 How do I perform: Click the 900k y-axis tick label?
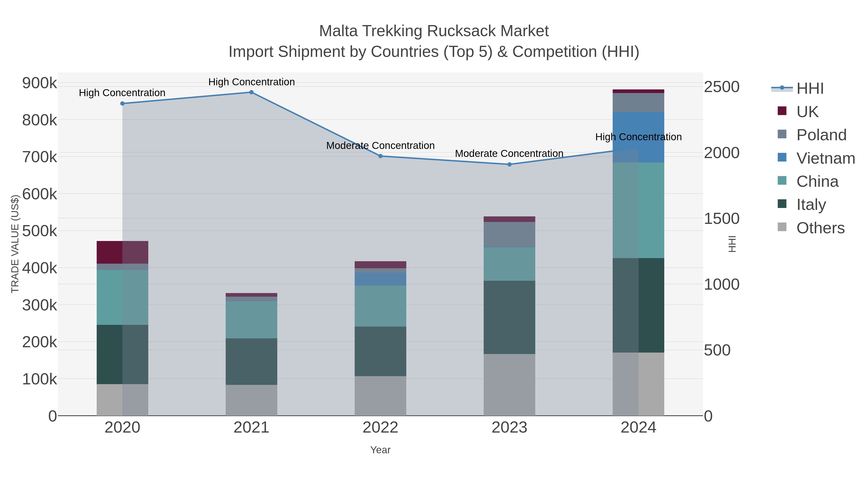[40, 83]
